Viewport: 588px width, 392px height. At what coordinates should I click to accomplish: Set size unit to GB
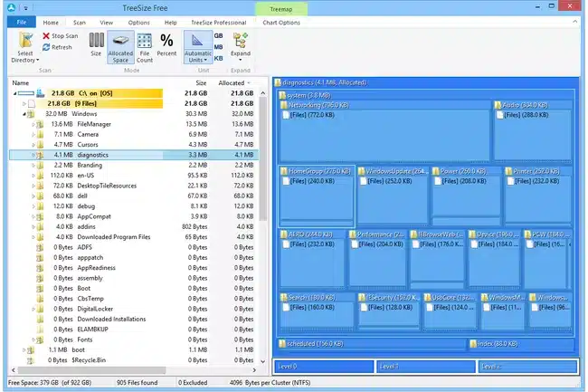219,34
